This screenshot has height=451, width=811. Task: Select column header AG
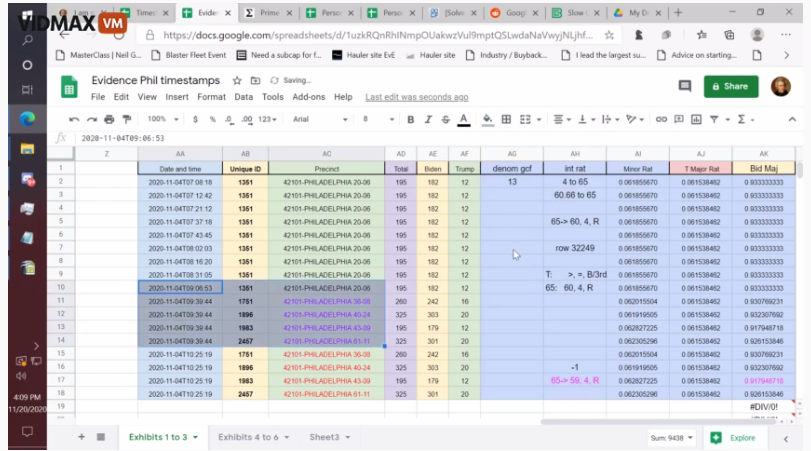(x=512, y=154)
